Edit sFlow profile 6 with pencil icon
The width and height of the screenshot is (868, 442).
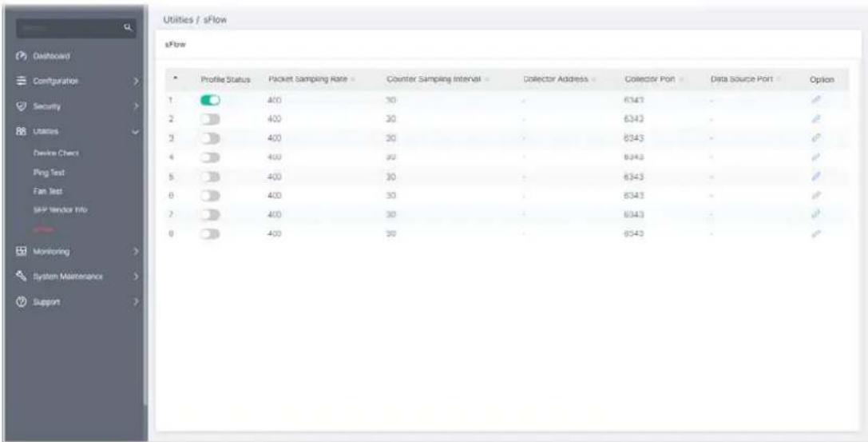(x=816, y=196)
